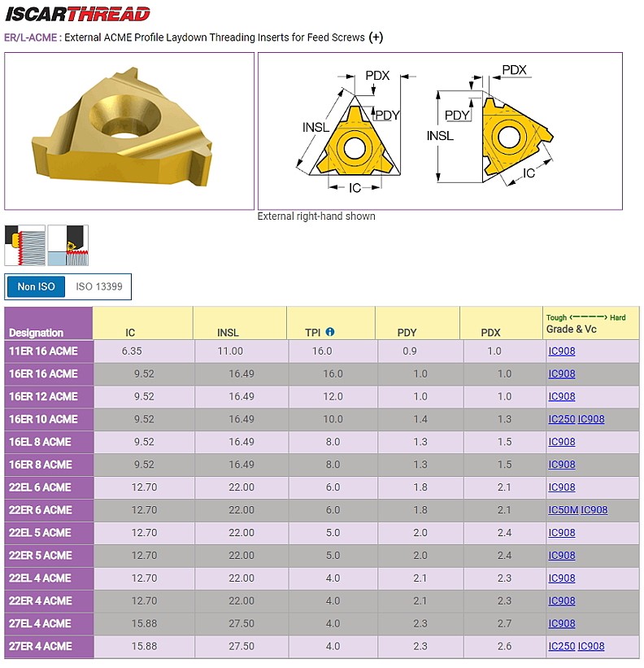644x668 pixels.
Task: Select the 22EL 5 ACME designation
Action: click(40, 532)
